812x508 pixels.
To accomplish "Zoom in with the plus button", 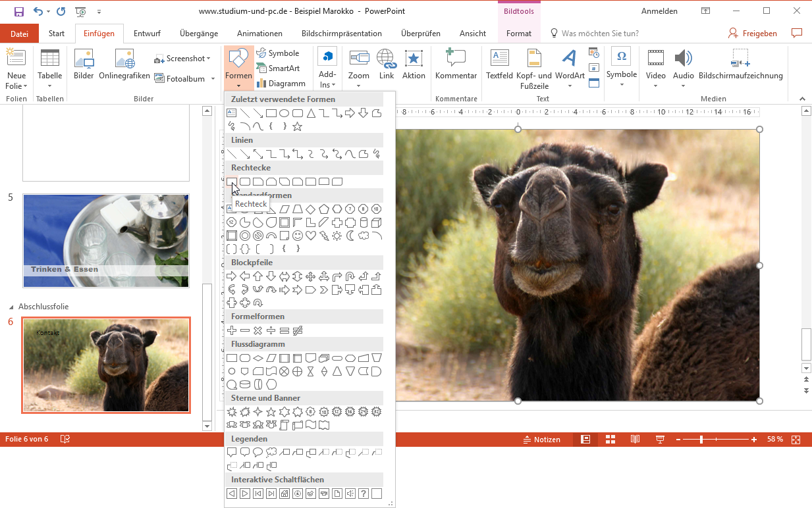I will click(753, 440).
